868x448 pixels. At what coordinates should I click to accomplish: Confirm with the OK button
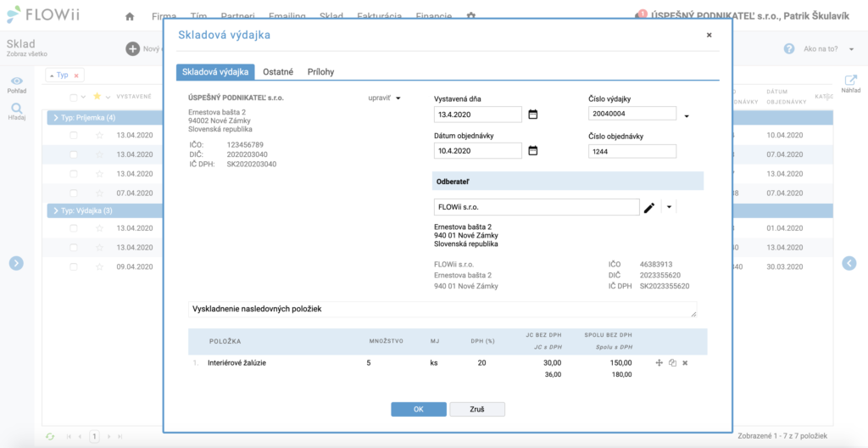[419, 409]
